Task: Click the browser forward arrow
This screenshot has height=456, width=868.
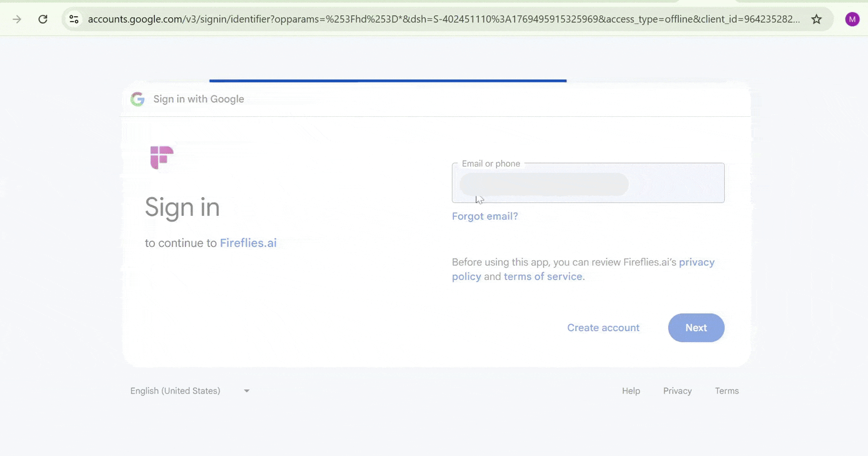Action: pyautogui.click(x=17, y=19)
